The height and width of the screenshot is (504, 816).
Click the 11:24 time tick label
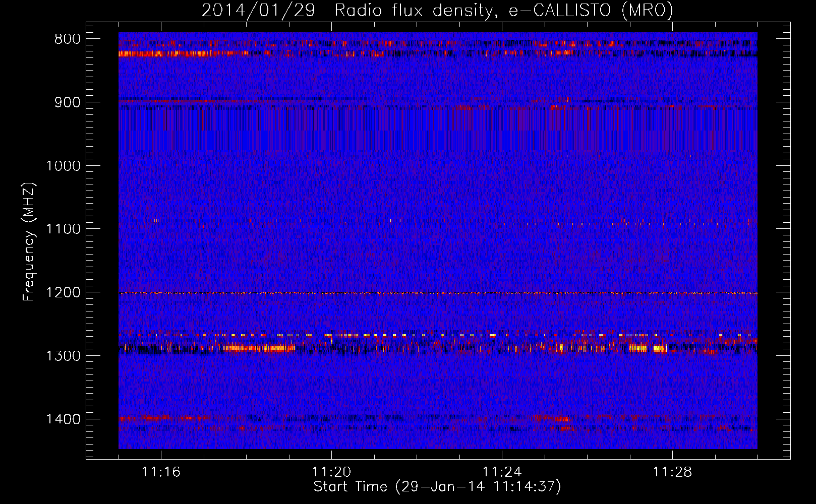502,472
